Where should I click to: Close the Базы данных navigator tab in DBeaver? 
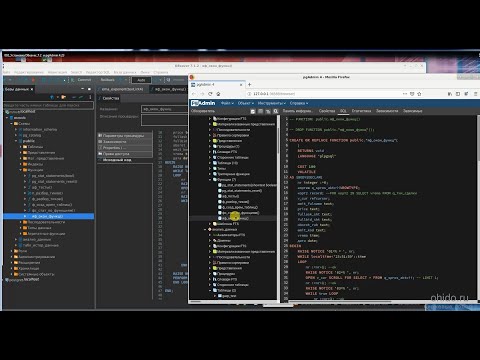[x=32, y=89]
